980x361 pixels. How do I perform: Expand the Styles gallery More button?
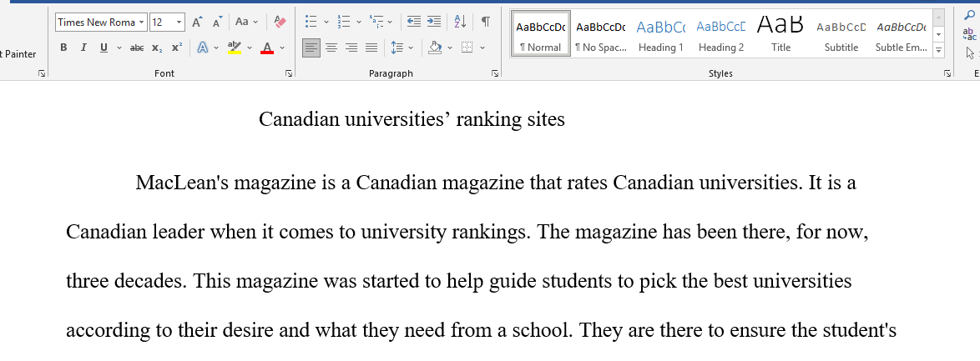click(x=939, y=49)
